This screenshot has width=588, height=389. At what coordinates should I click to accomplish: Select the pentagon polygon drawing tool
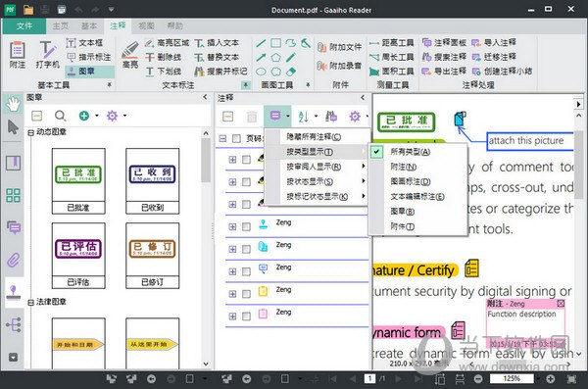pyautogui.click(x=276, y=58)
